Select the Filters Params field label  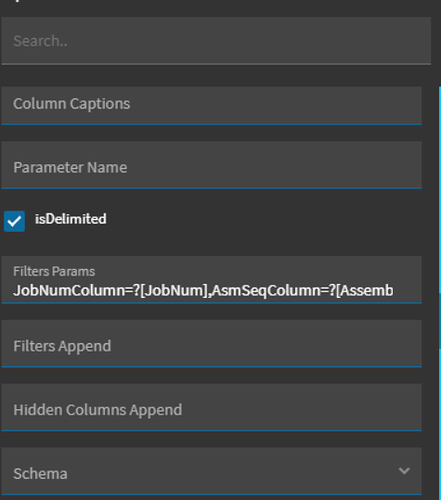[54, 271]
